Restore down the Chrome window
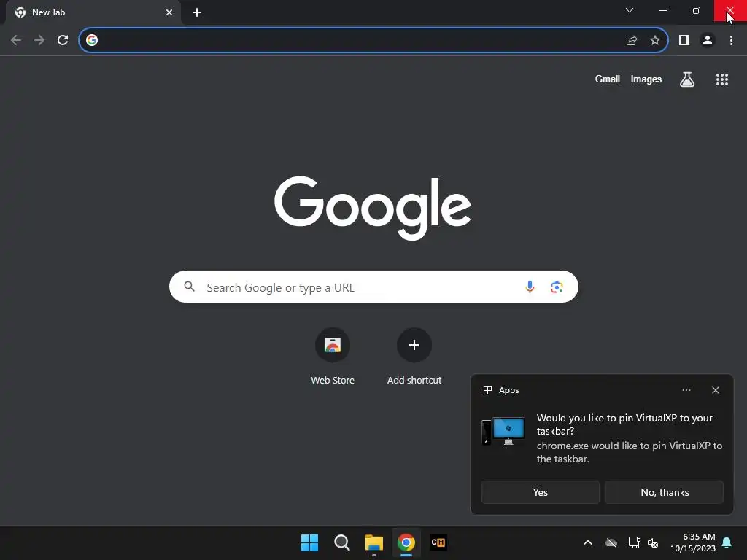This screenshot has width=747, height=560. 697,10
